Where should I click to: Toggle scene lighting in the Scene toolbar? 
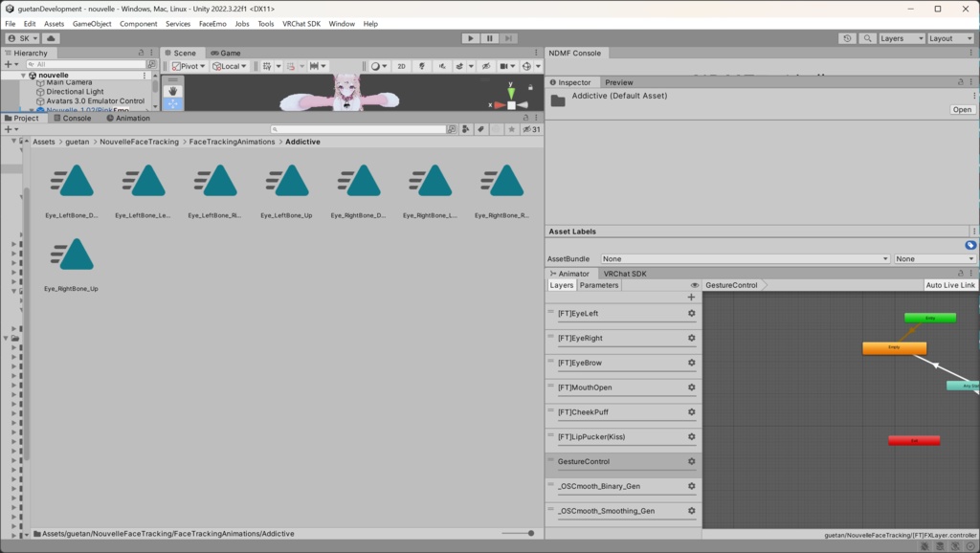tap(422, 66)
